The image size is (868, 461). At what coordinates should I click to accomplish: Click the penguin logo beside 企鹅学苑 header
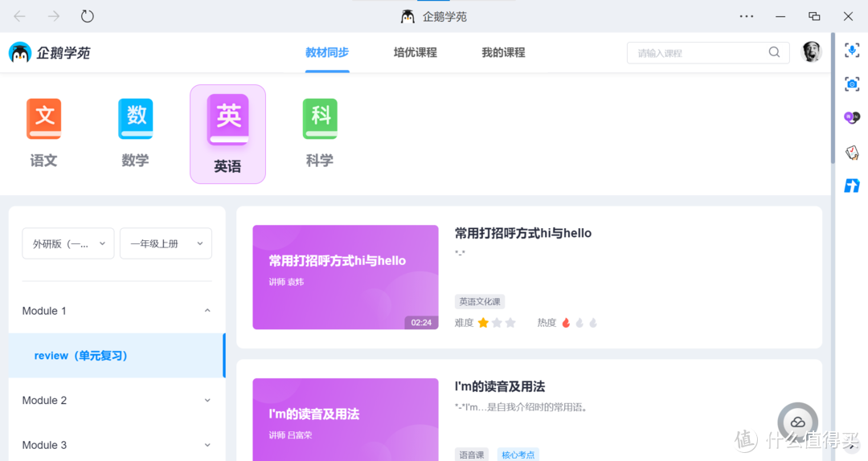tap(20, 52)
